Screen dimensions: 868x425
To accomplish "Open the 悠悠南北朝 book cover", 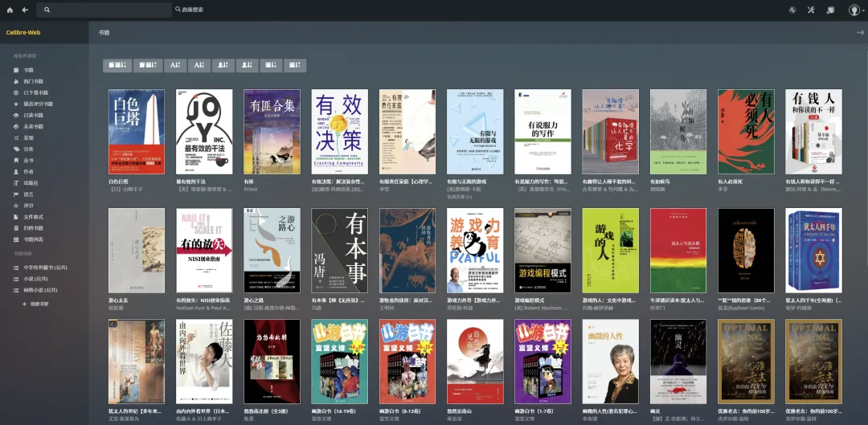I will tap(272, 362).
